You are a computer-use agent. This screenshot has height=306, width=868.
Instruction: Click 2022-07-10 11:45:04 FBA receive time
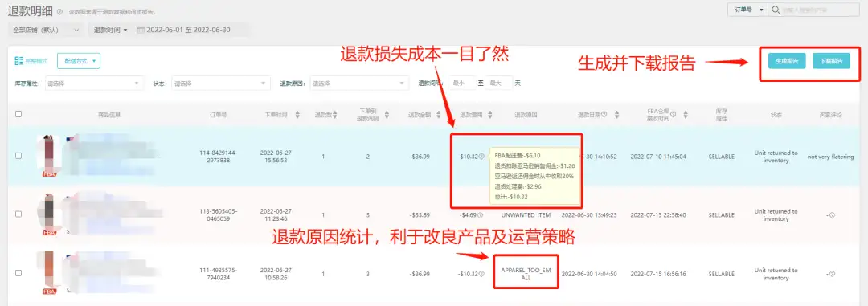click(x=658, y=157)
